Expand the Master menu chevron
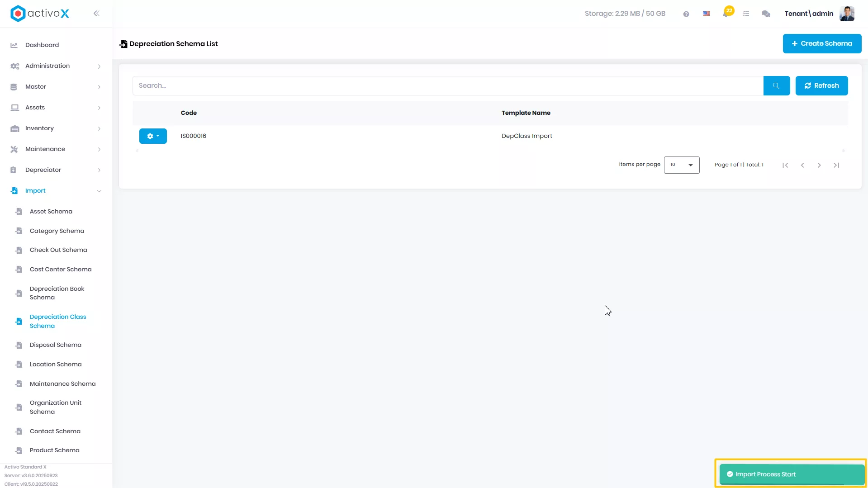 coord(99,87)
